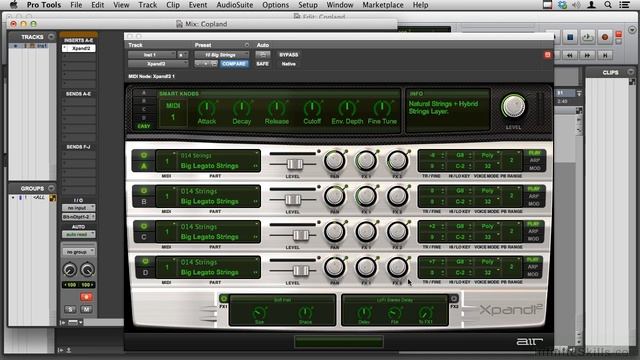640x360 pixels.
Task: Open the Marketplace menu
Action: (x=383, y=5)
